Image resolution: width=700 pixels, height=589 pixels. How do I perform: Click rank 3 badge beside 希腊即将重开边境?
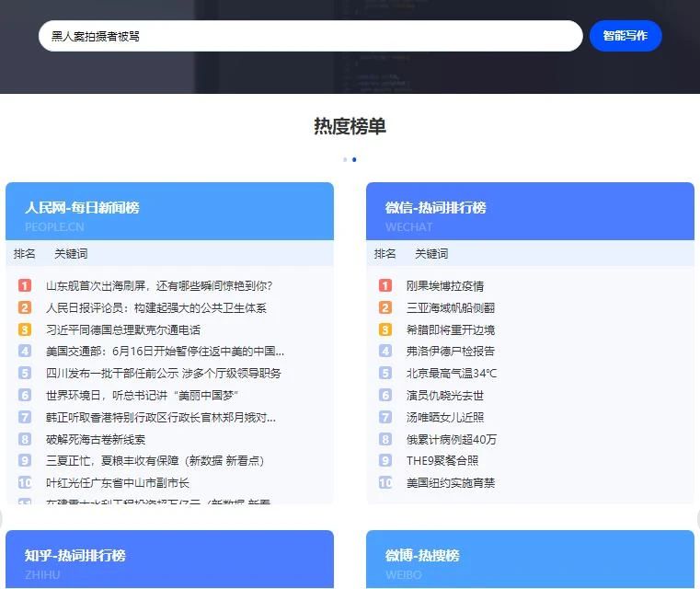pos(384,329)
